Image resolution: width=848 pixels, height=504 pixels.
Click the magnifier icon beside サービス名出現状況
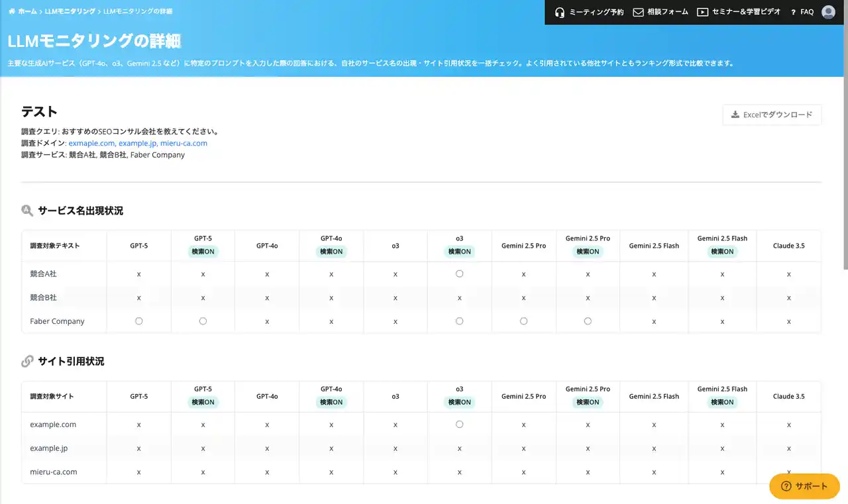27,211
